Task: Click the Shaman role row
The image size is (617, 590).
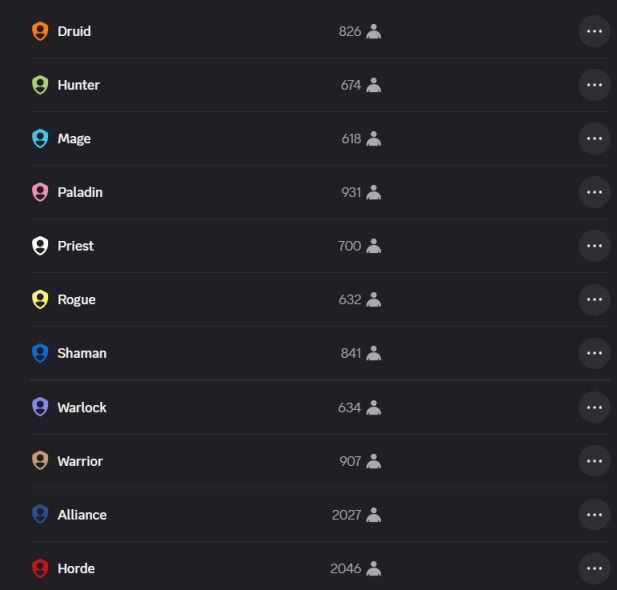Action: tap(320, 353)
